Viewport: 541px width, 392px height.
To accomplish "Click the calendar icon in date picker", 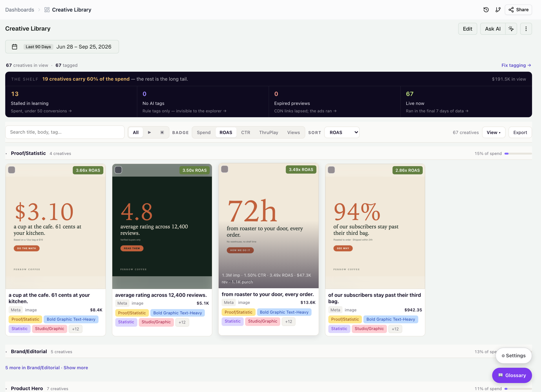I will [15, 47].
